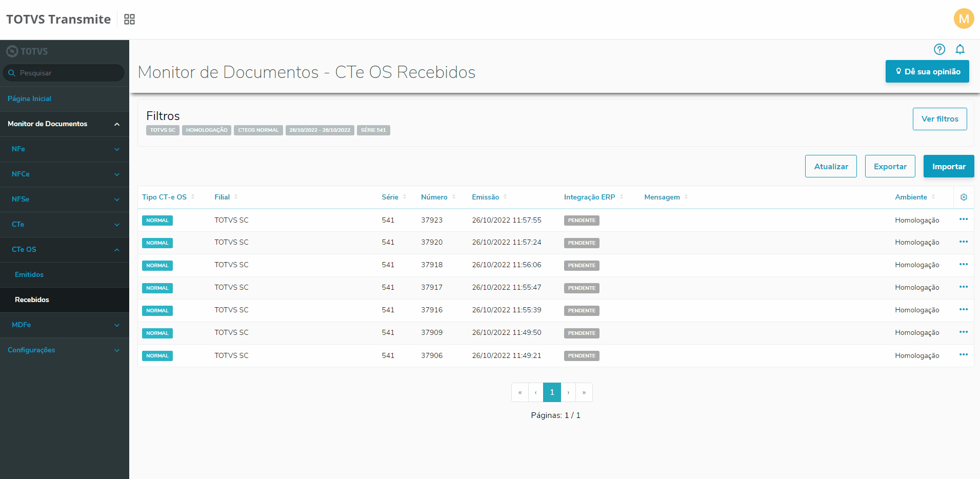Go to next page of results

click(x=568, y=392)
